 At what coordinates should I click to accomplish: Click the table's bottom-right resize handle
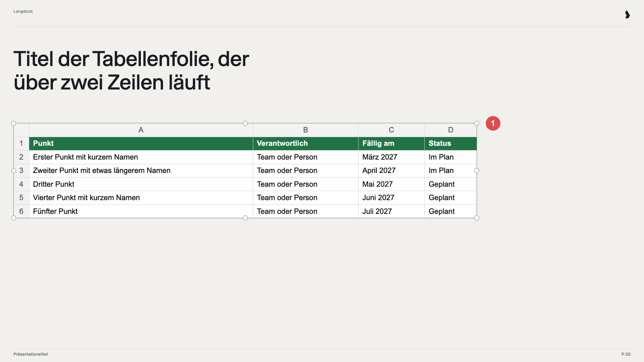tap(477, 218)
